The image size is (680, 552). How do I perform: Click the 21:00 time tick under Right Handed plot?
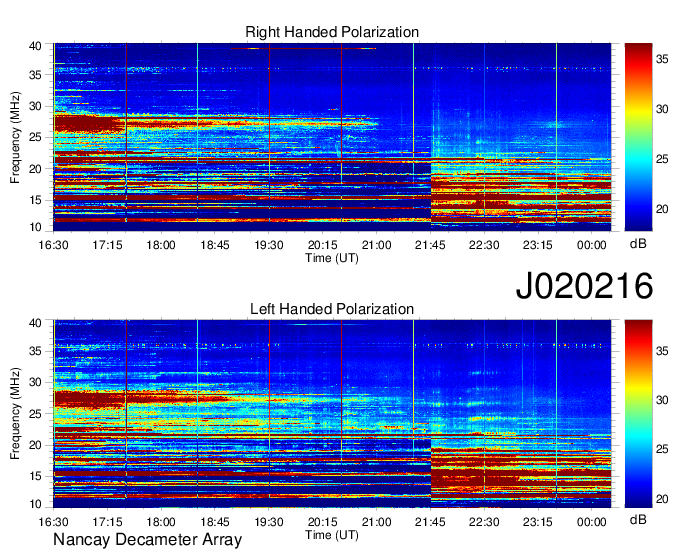(x=376, y=245)
